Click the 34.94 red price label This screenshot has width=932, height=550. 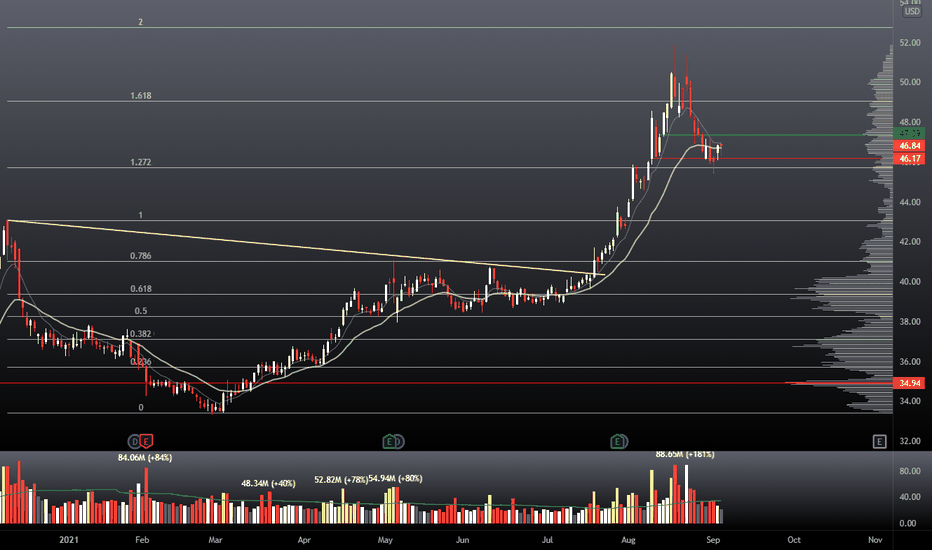tap(909, 384)
